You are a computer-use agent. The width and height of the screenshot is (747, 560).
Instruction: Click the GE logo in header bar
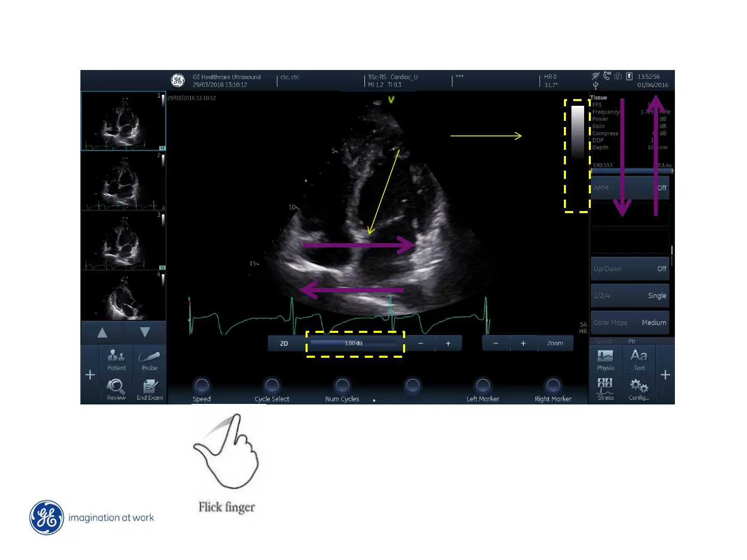click(178, 80)
